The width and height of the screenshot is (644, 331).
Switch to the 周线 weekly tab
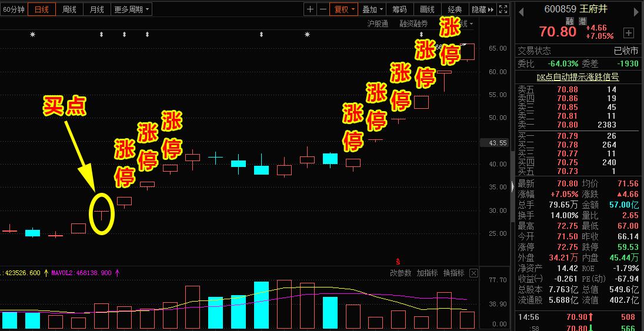click(69, 9)
